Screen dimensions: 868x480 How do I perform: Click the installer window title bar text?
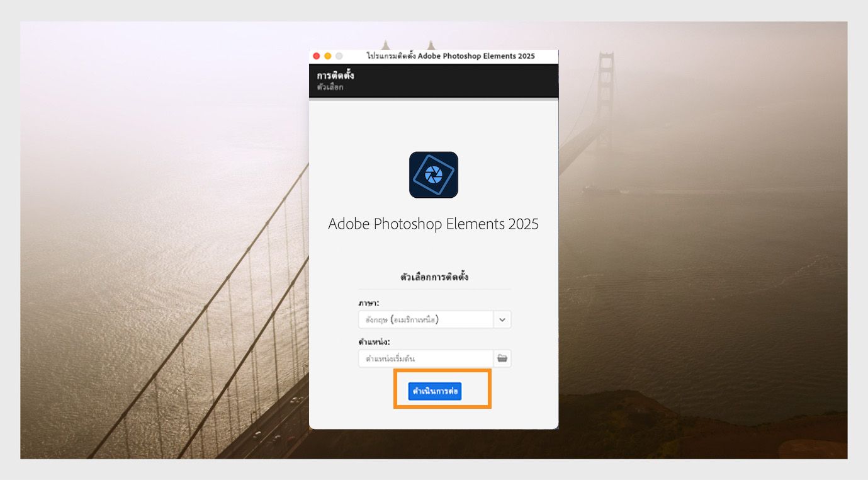point(451,56)
